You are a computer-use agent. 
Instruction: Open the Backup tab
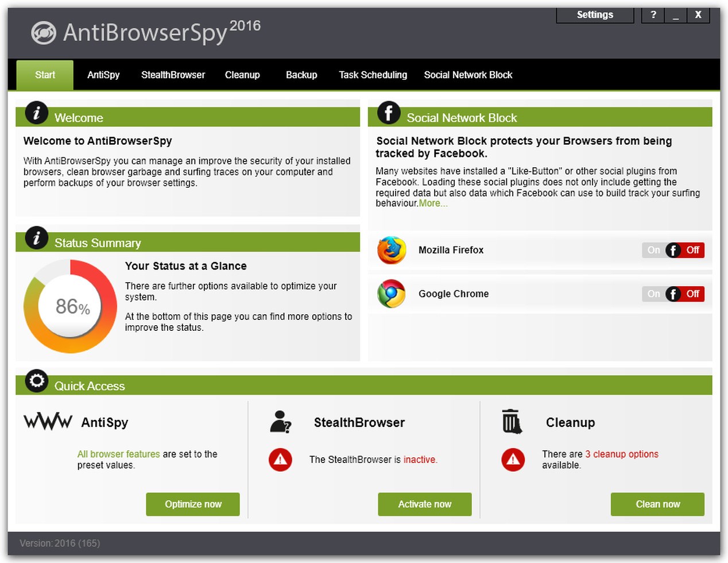(x=301, y=75)
